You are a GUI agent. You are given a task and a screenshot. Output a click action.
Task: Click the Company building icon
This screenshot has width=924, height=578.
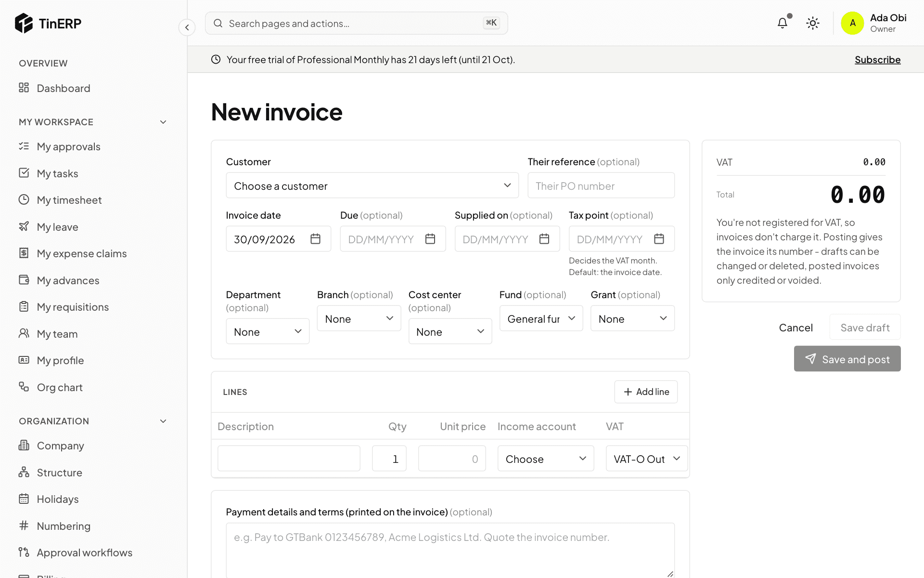point(24,445)
